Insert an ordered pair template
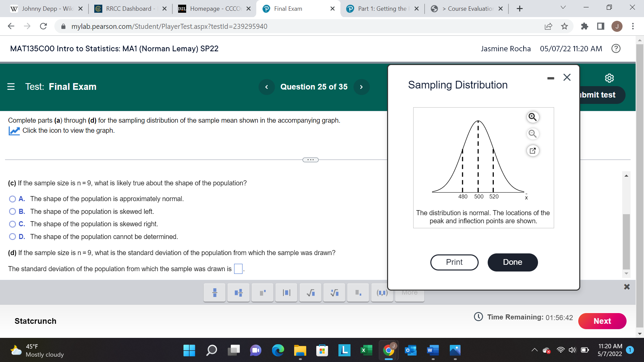This screenshot has height=362, width=644. [x=382, y=292]
